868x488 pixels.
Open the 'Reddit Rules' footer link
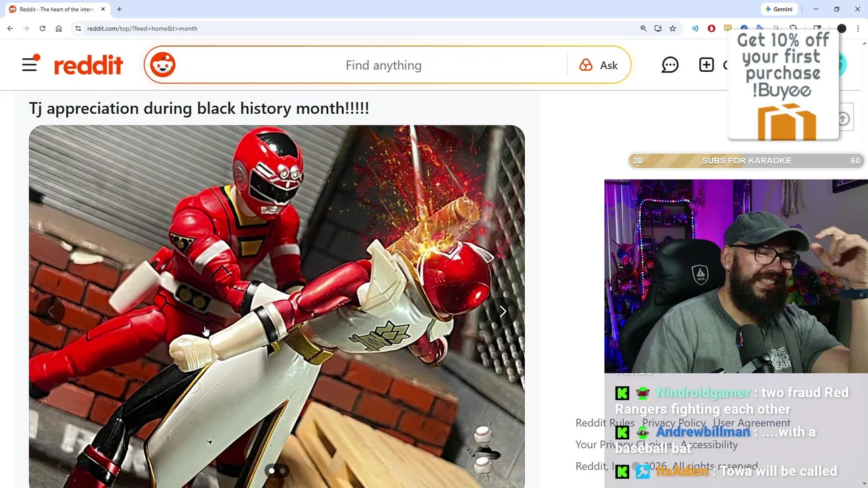(605, 423)
